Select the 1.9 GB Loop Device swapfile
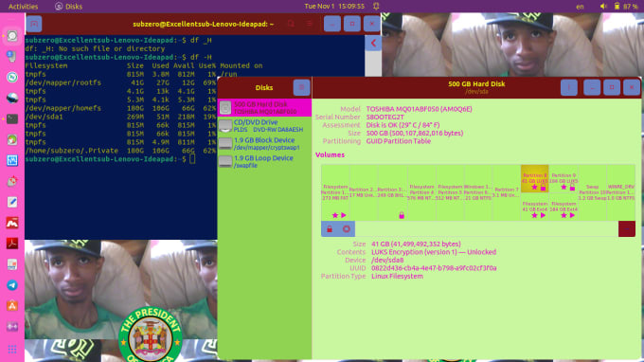Image resolution: width=644 pixels, height=362 pixels. 264,161
